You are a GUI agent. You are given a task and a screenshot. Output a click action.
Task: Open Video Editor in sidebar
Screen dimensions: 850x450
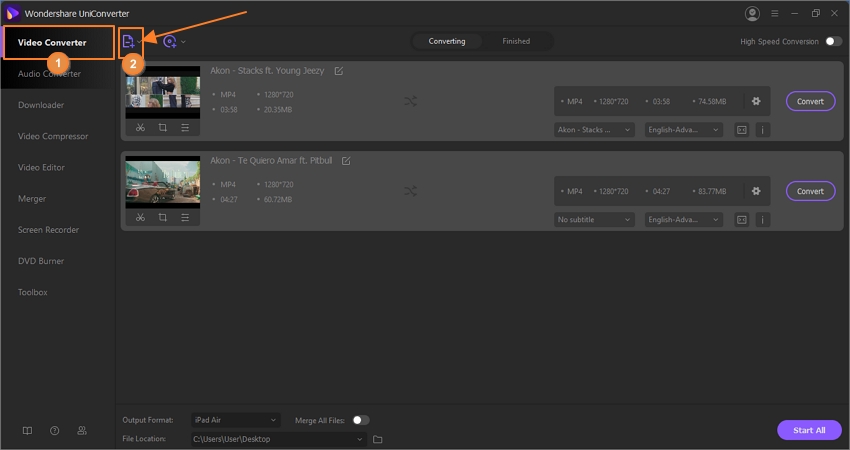click(41, 168)
